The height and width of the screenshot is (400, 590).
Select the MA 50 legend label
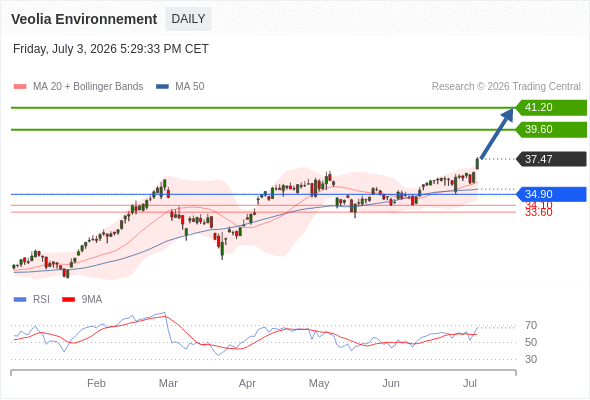coord(190,87)
